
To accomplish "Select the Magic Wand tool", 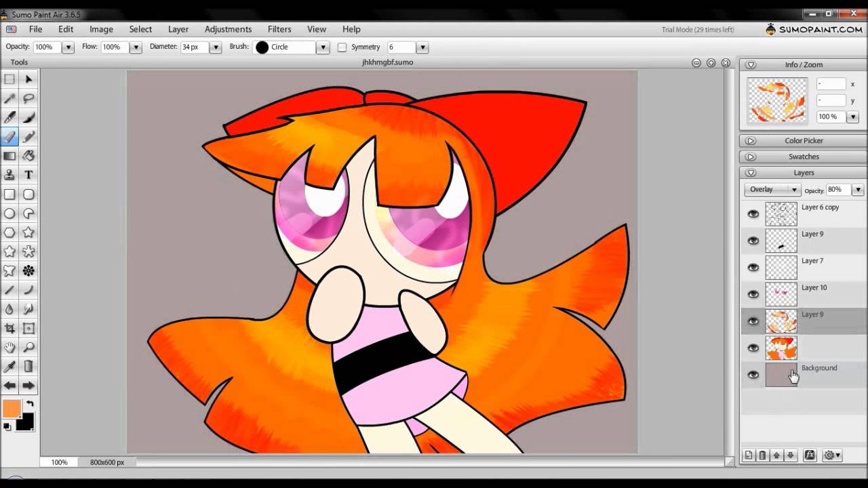I will coord(9,98).
